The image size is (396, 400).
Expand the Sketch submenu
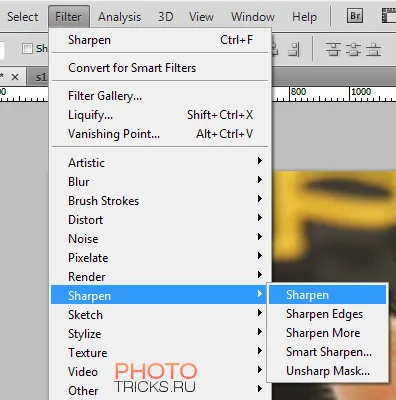tap(160, 315)
